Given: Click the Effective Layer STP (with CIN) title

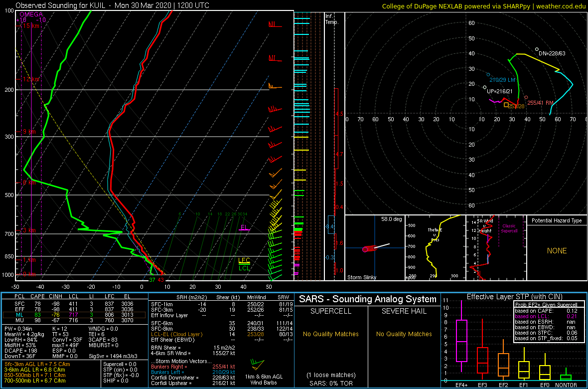Looking at the screenshot, I should click(x=514, y=297).
